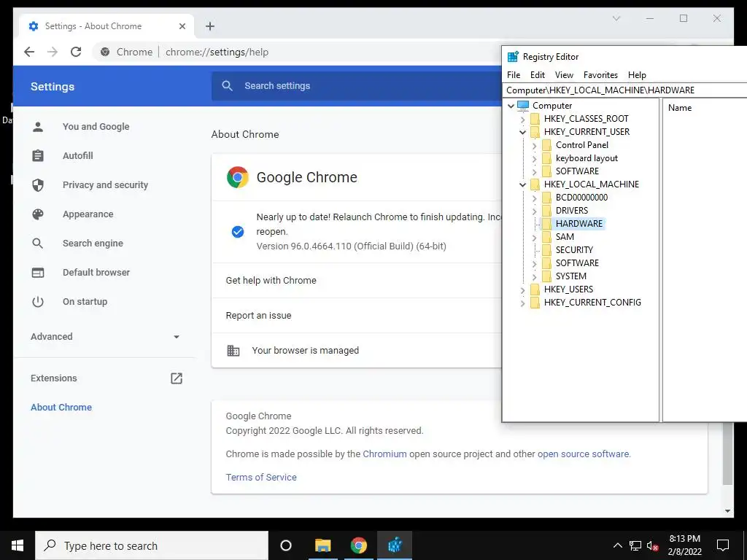The width and height of the screenshot is (747, 560).
Task: Click the Chrome icon on taskbar
Action: (x=359, y=545)
